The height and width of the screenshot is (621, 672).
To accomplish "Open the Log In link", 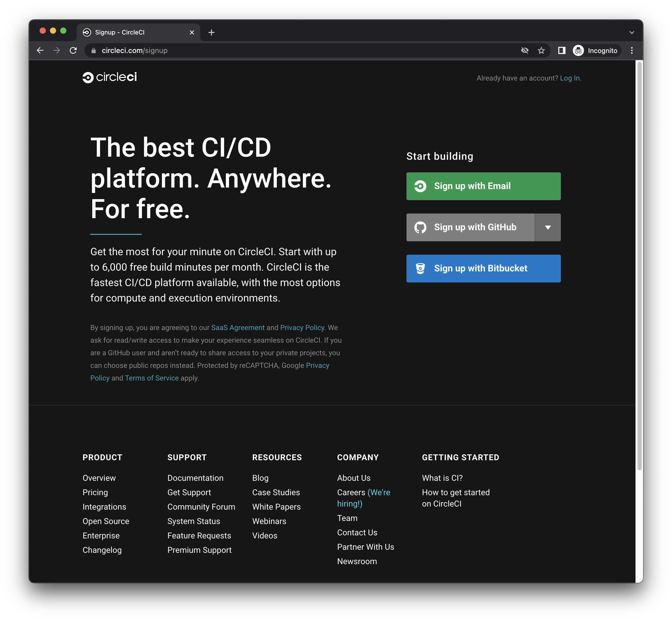I will point(571,78).
